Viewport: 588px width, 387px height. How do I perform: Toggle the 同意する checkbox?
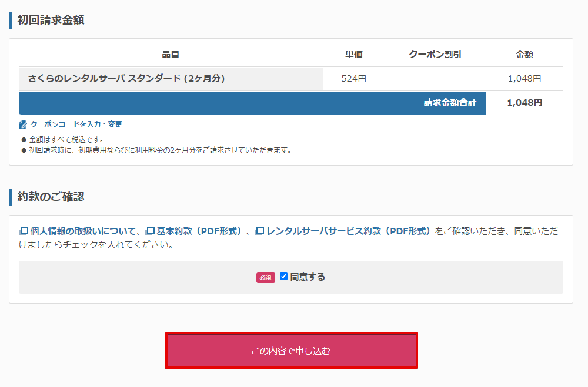[x=284, y=277]
